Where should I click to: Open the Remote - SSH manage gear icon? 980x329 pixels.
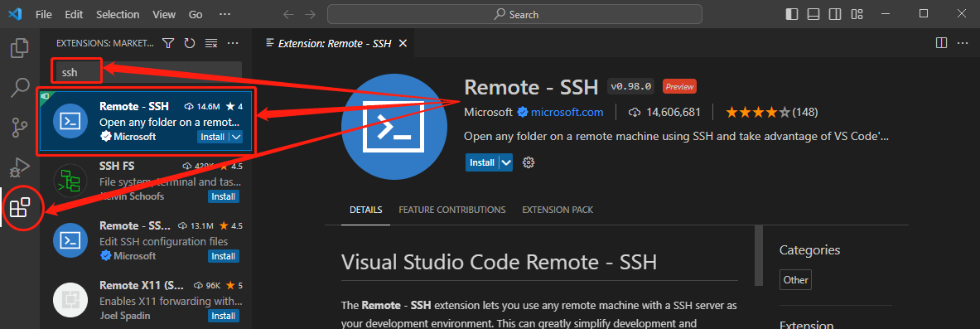click(529, 162)
